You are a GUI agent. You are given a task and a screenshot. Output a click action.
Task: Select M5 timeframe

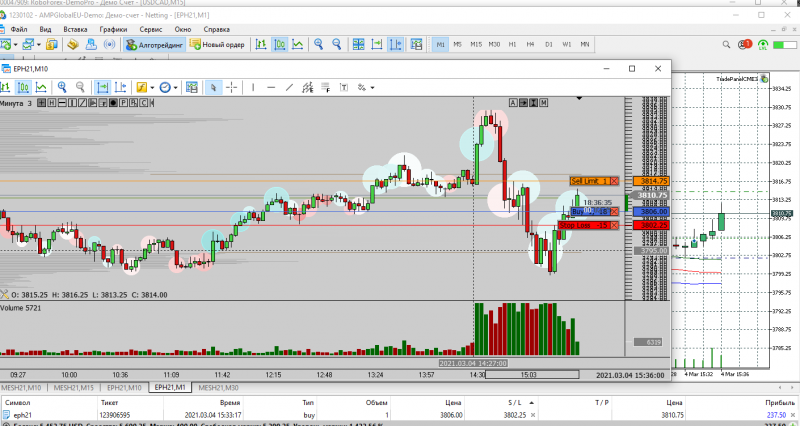tap(458, 44)
